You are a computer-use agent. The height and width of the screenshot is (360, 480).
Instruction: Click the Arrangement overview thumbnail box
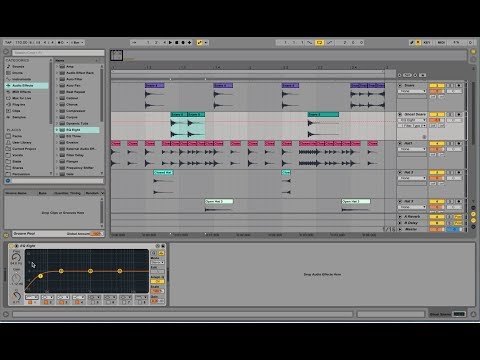pyautogui.click(x=117, y=55)
